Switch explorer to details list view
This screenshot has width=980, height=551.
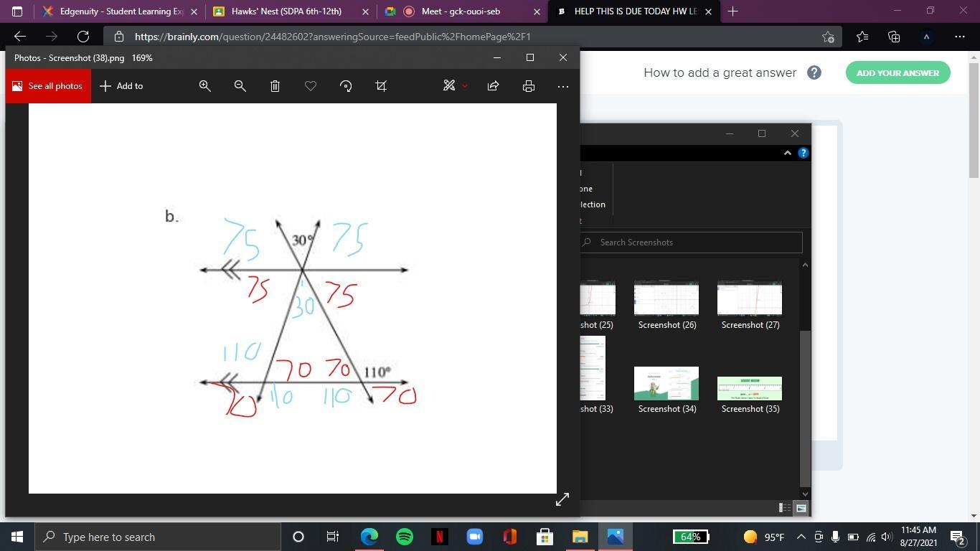[784, 508]
